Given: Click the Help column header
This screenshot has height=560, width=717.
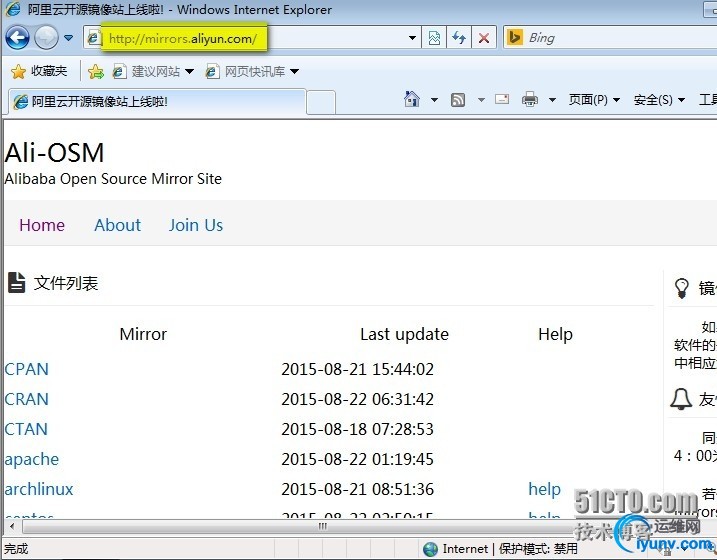Looking at the screenshot, I should coord(555,334).
